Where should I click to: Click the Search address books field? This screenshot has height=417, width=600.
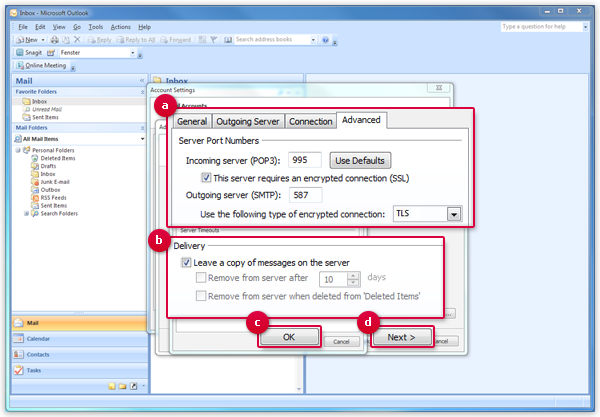[x=272, y=39]
